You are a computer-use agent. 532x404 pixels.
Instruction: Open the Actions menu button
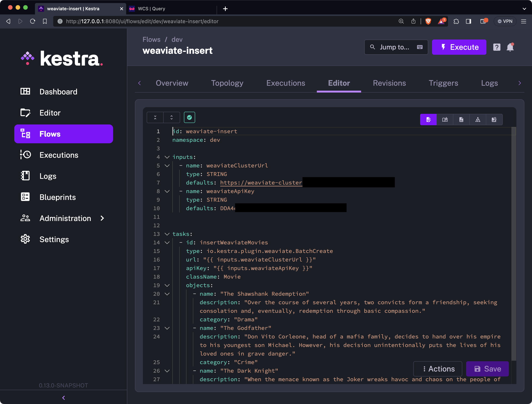(x=438, y=369)
